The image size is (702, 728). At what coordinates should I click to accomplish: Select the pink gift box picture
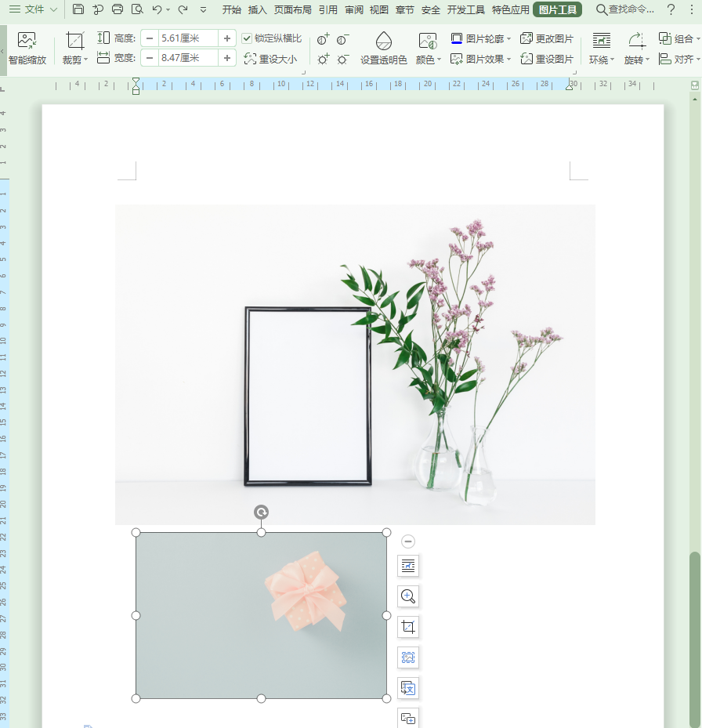click(261, 616)
